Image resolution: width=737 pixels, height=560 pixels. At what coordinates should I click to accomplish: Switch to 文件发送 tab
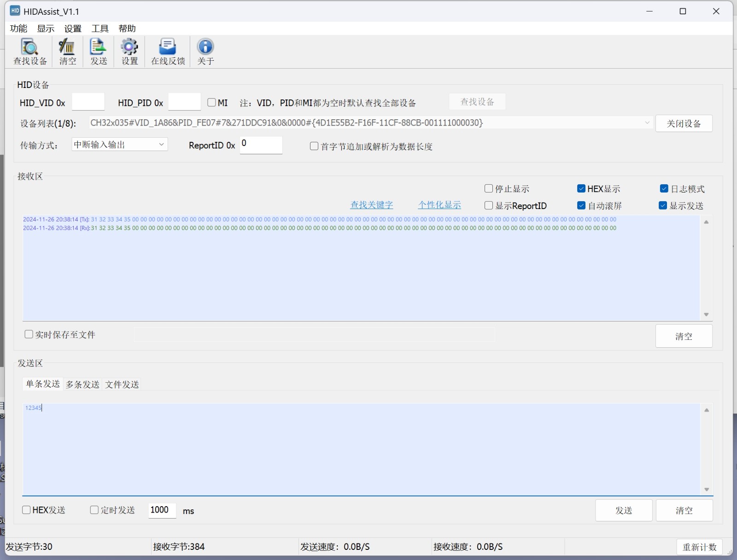point(122,384)
